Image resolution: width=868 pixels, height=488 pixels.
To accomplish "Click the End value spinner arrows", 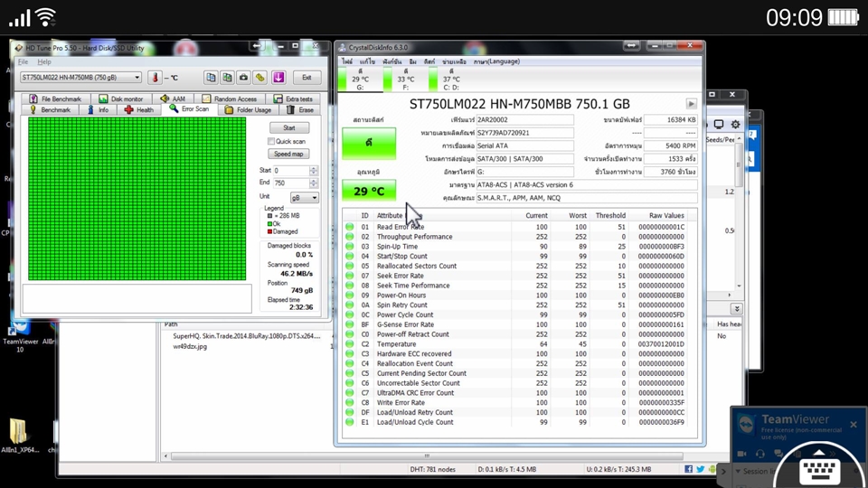I will pos(314,183).
